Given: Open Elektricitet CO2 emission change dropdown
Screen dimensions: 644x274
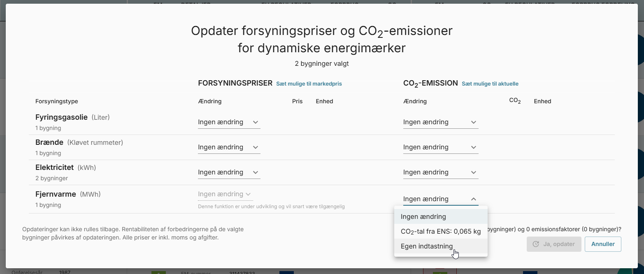Looking at the screenshot, I should click(441, 172).
